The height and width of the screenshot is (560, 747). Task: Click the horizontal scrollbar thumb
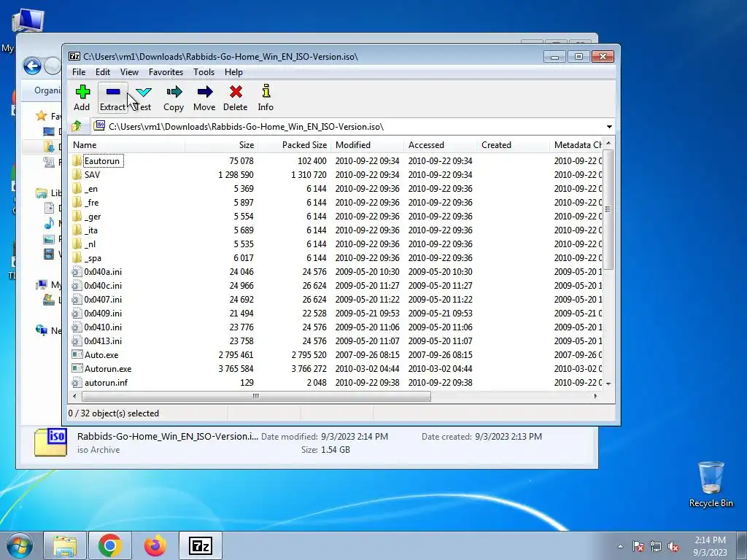coord(256,396)
